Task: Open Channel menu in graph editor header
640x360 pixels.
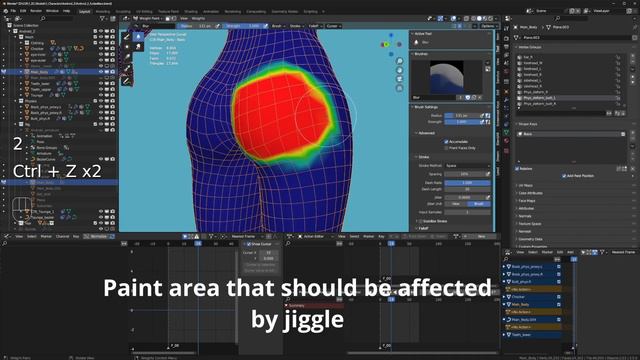Action: pos(62,236)
